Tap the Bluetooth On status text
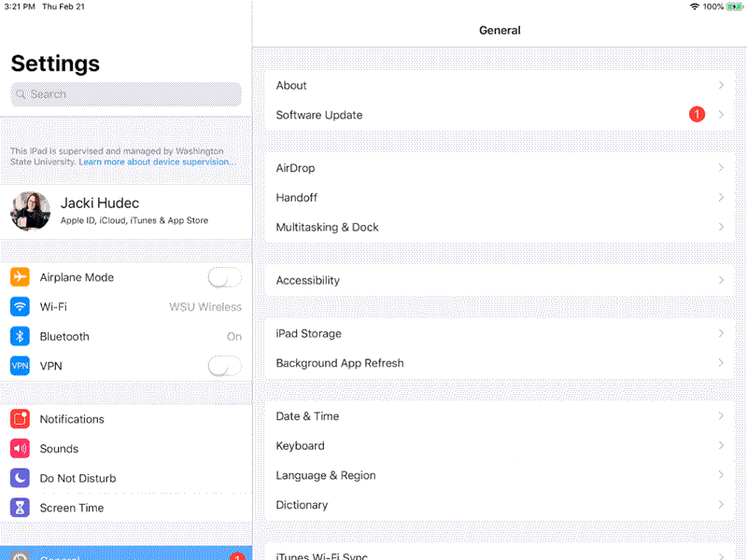Screen dimensions: 747x560 234,336
